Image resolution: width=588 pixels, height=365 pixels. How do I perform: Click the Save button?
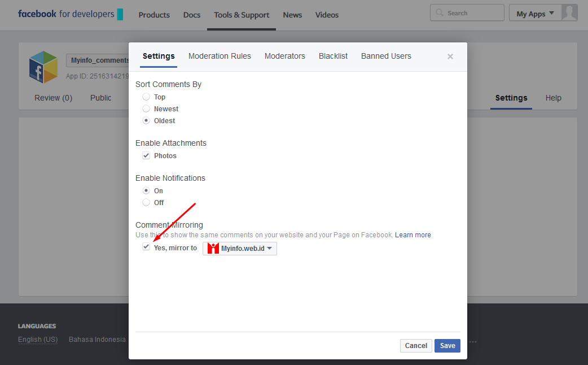(x=447, y=346)
